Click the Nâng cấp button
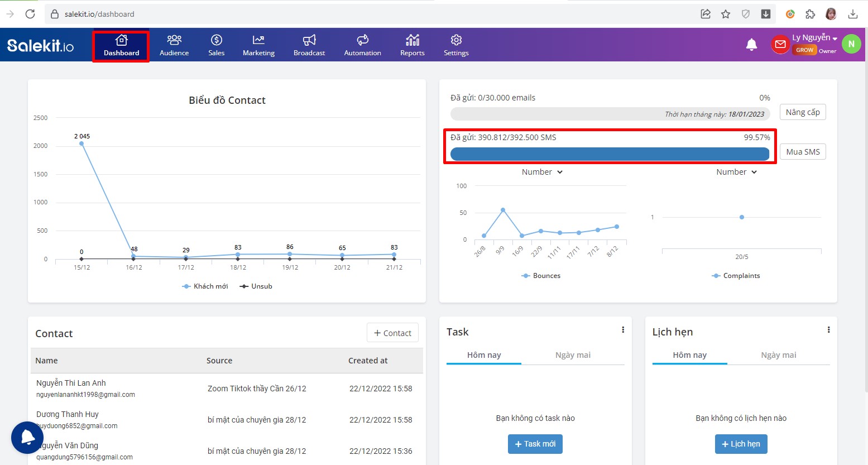Image resolution: width=868 pixels, height=465 pixels. pyautogui.click(x=803, y=112)
